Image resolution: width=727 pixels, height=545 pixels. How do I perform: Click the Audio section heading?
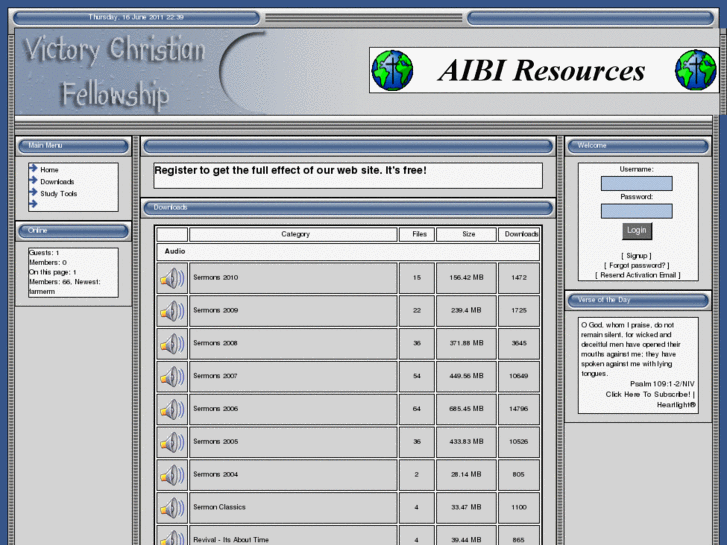pos(175,251)
